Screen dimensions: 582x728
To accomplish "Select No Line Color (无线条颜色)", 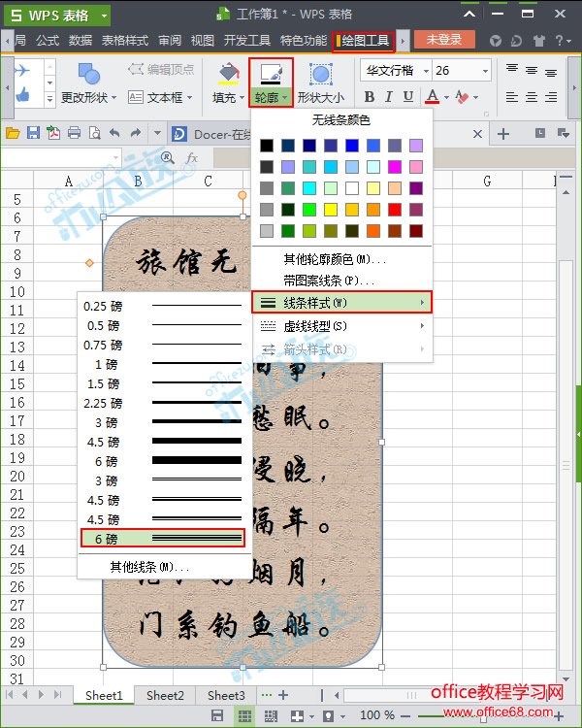I will (341, 120).
